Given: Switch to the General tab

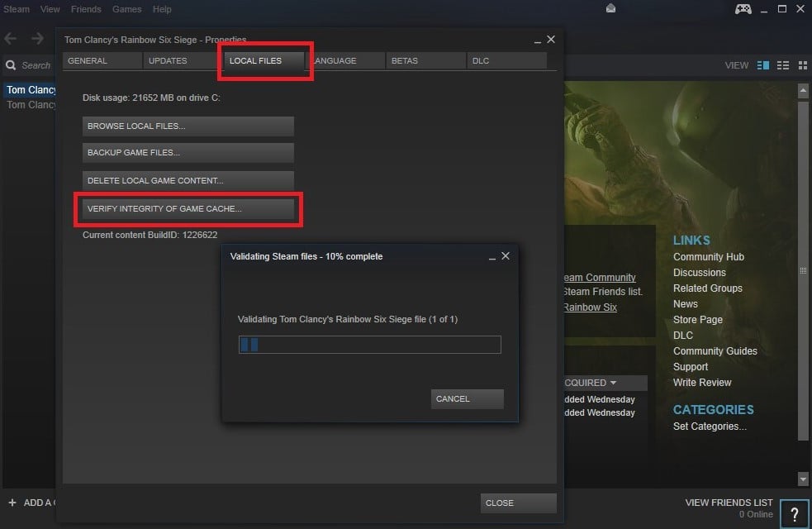Looking at the screenshot, I should pos(102,60).
